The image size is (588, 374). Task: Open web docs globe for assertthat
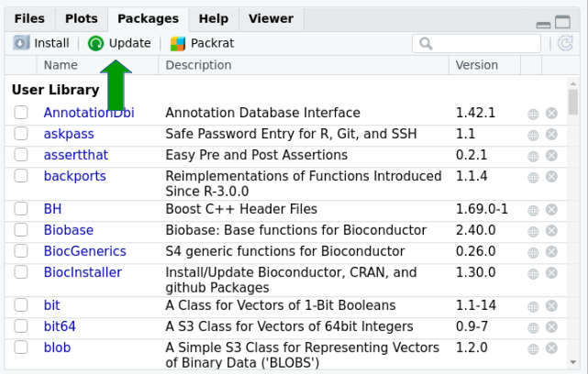coord(533,156)
